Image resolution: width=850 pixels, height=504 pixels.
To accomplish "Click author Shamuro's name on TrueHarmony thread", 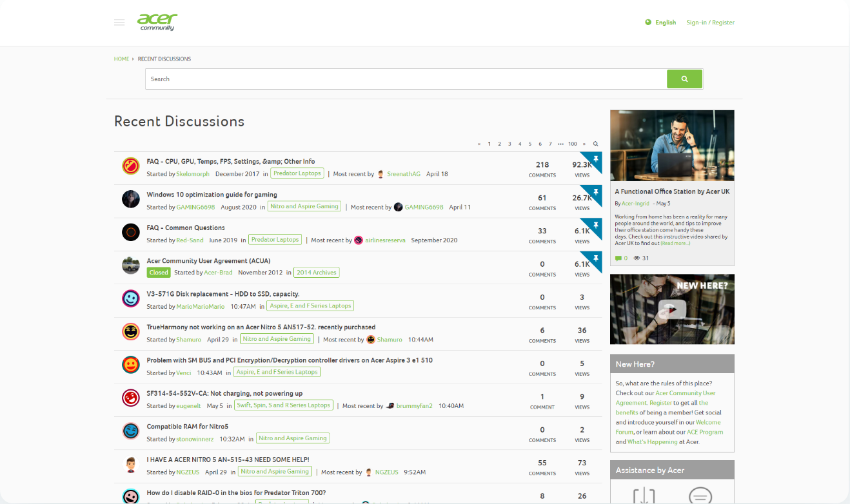I will (x=188, y=340).
